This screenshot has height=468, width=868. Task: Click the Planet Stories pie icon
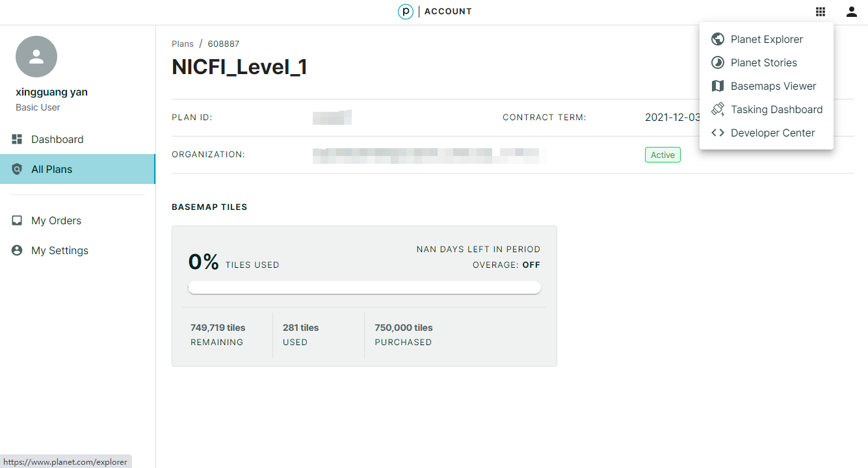point(718,62)
